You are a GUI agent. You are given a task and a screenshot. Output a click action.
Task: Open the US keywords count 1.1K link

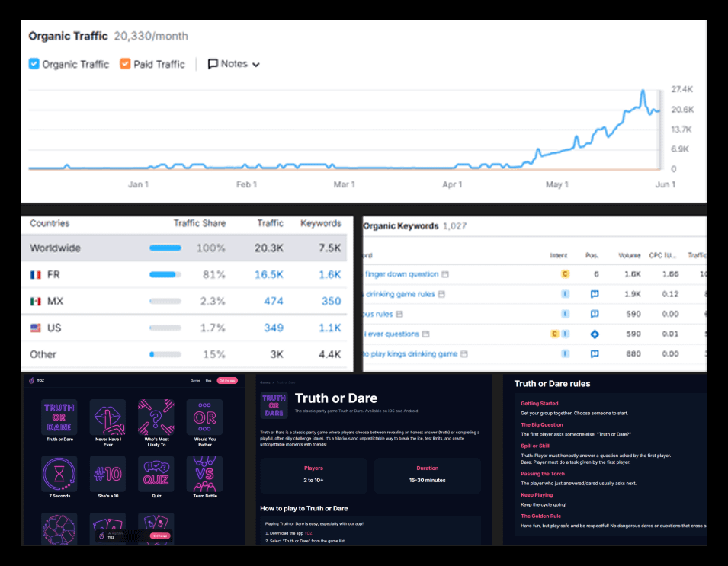pyautogui.click(x=329, y=328)
